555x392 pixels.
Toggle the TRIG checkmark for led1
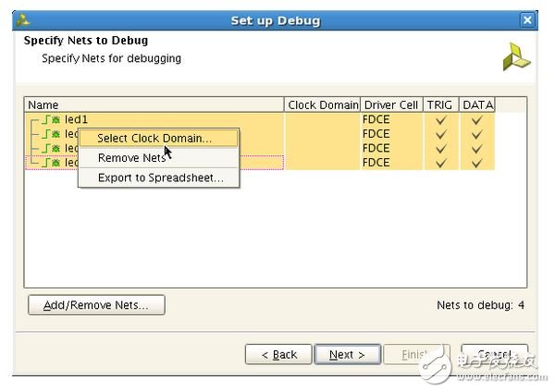(440, 119)
